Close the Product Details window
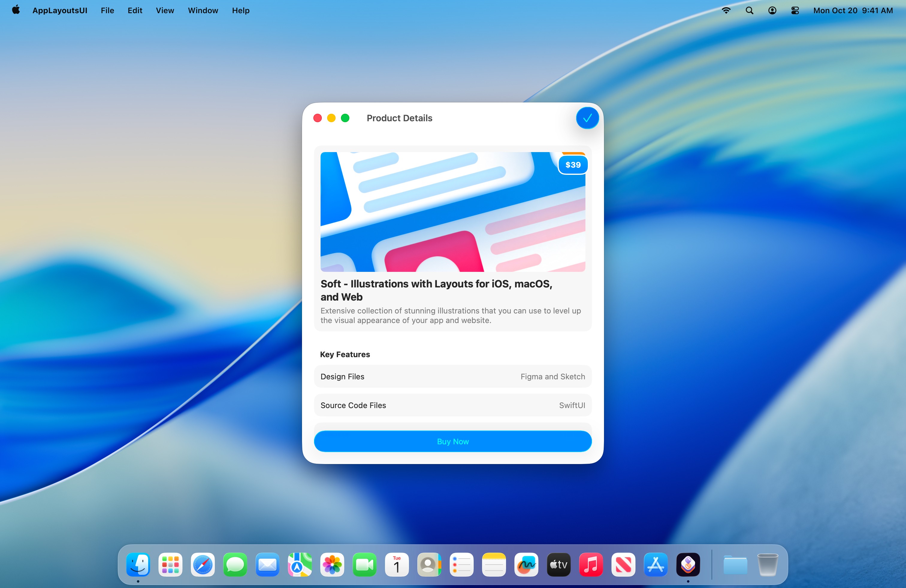Viewport: 906px width, 588px height. pyautogui.click(x=318, y=118)
